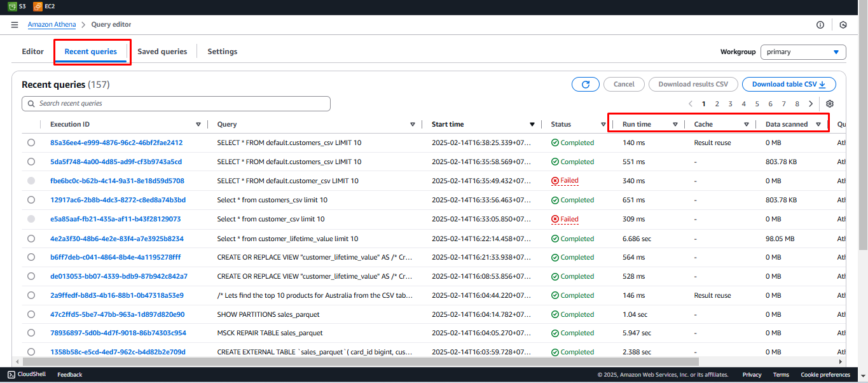The width and height of the screenshot is (868, 383).
Task: Open execution ID 5da5f748-4a00-4d85-ad9f-cf3b9743a5cd link
Action: pyautogui.click(x=116, y=162)
